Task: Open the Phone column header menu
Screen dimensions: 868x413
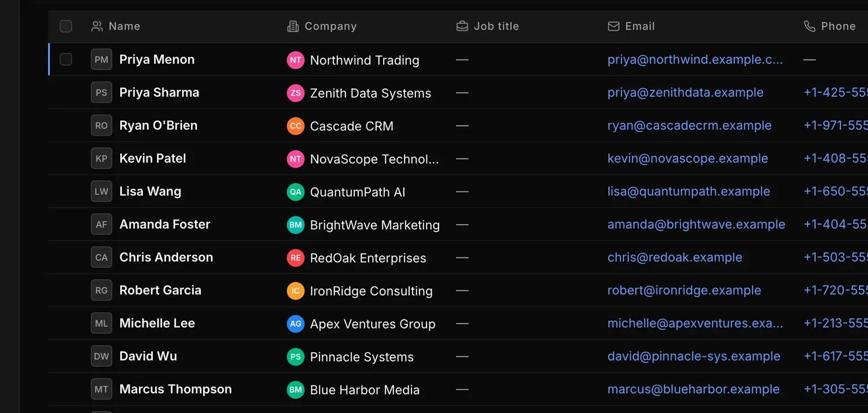Action: 838,26
